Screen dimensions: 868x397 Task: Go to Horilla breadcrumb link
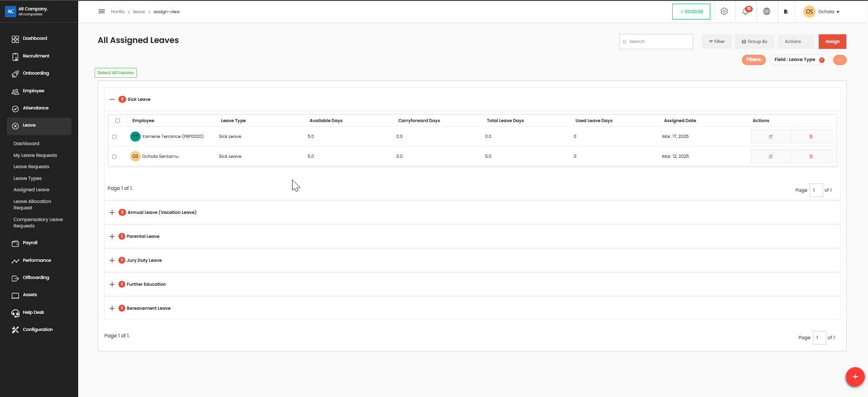pyautogui.click(x=118, y=12)
